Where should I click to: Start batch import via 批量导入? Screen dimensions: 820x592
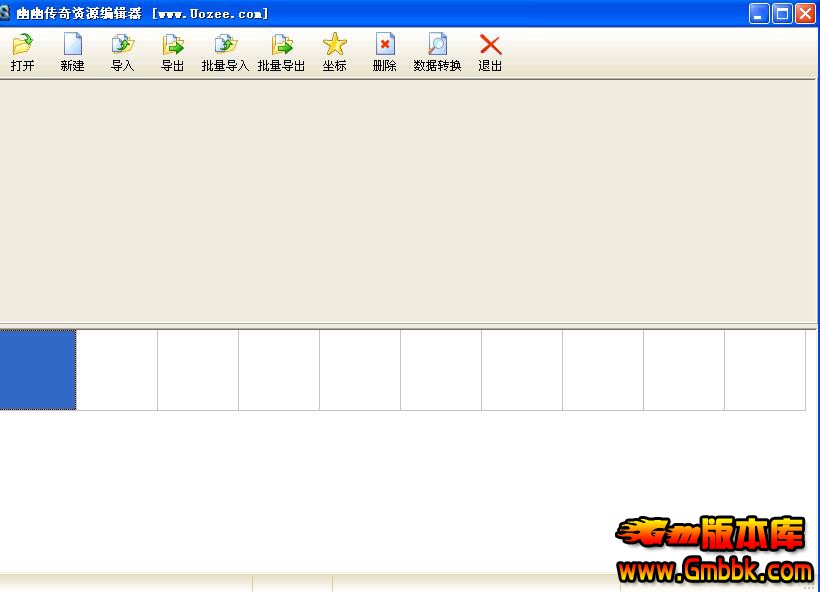[225, 45]
